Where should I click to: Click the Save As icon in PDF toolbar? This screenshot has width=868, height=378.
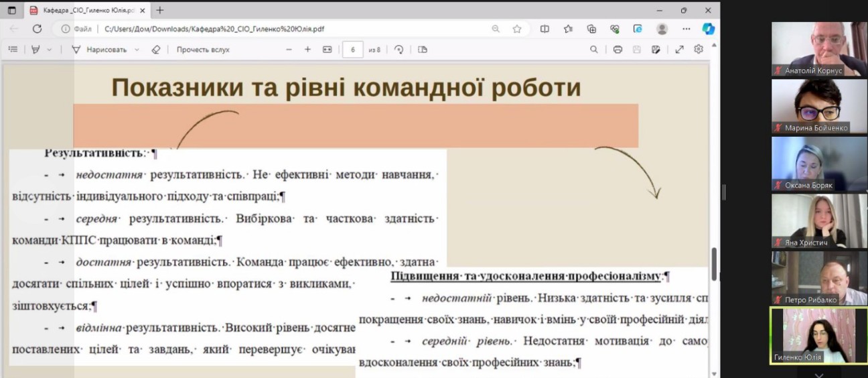pyautogui.click(x=656, y=50)
